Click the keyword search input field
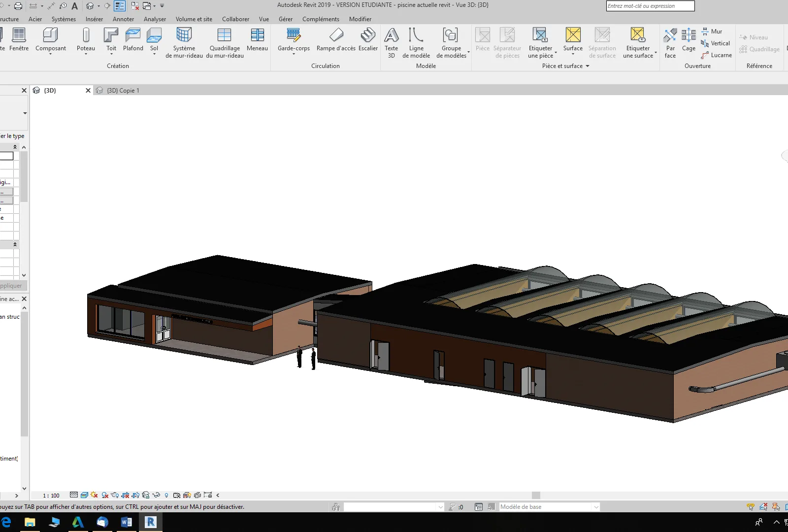This screenshot has height=532, width=788. 650,6
